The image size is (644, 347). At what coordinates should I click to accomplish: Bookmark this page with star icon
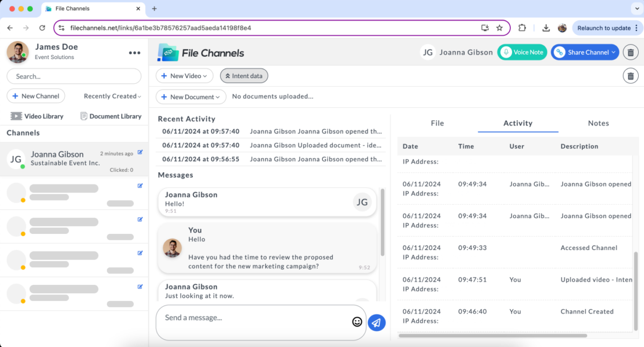[499, 28]
